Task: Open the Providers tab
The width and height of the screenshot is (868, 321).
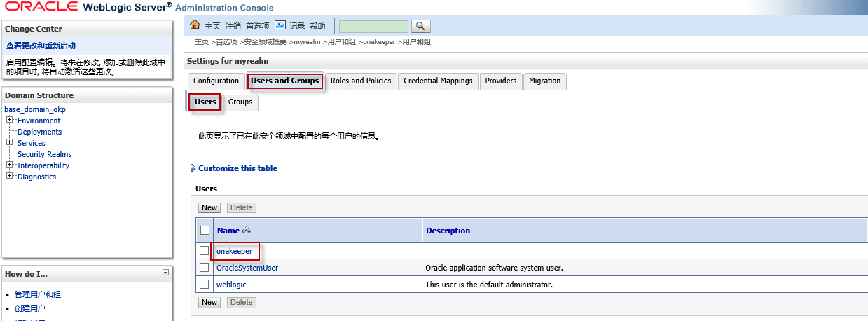Action: pyautogui.click(x=501, y=81)
